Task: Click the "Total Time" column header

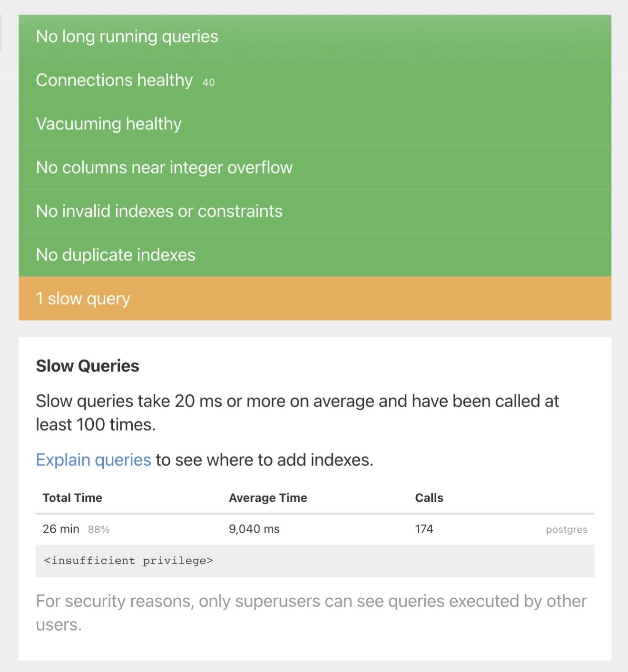Action: pyautogui.click(x=72, y=498)
